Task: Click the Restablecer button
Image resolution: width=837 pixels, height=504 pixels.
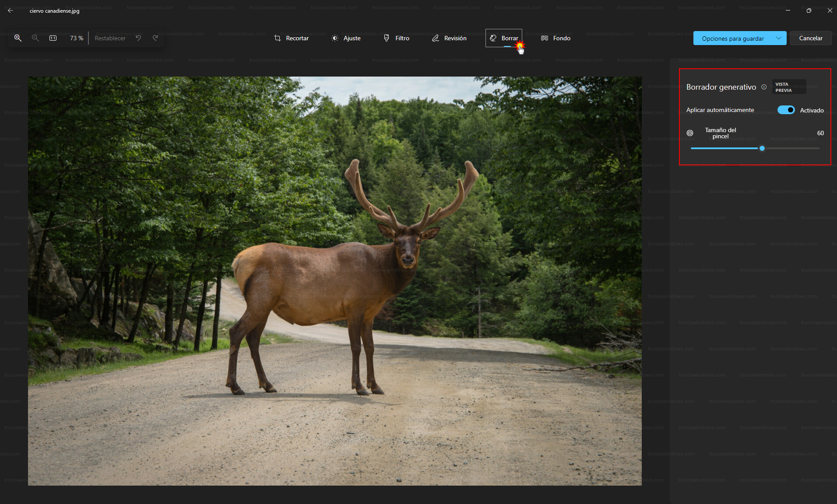Action: pos(110,38)
